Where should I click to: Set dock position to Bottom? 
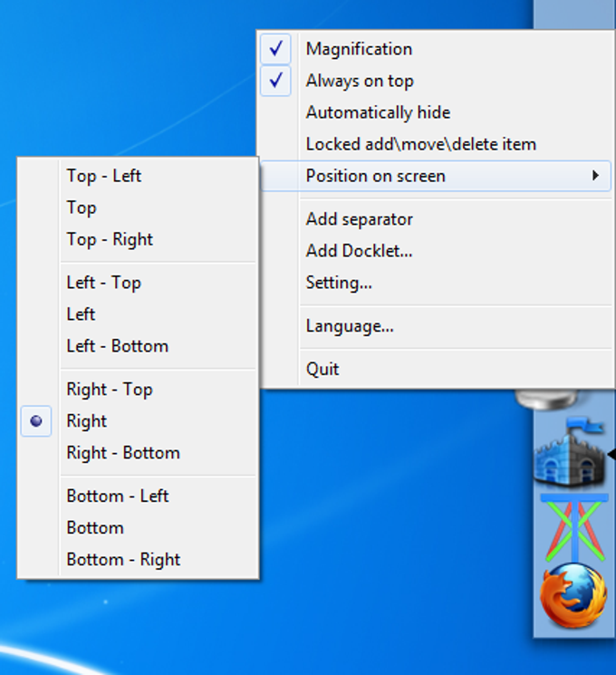click(138, 528)
